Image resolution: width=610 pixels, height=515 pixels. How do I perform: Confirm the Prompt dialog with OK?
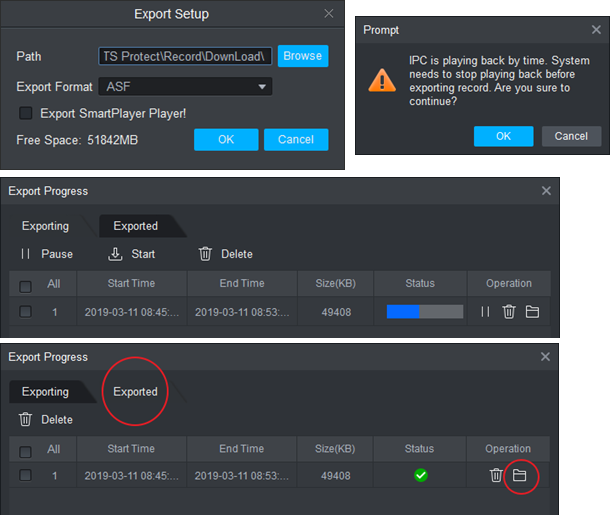[503, 136]
